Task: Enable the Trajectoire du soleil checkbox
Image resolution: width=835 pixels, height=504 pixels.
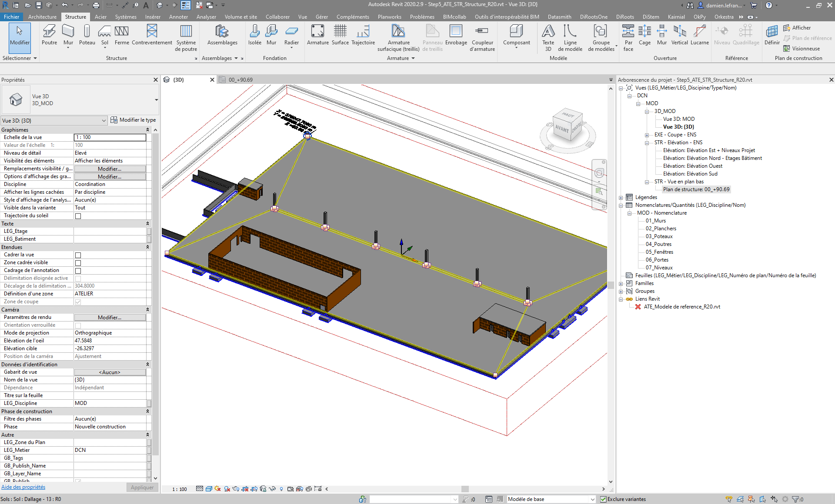Action: 78,216
